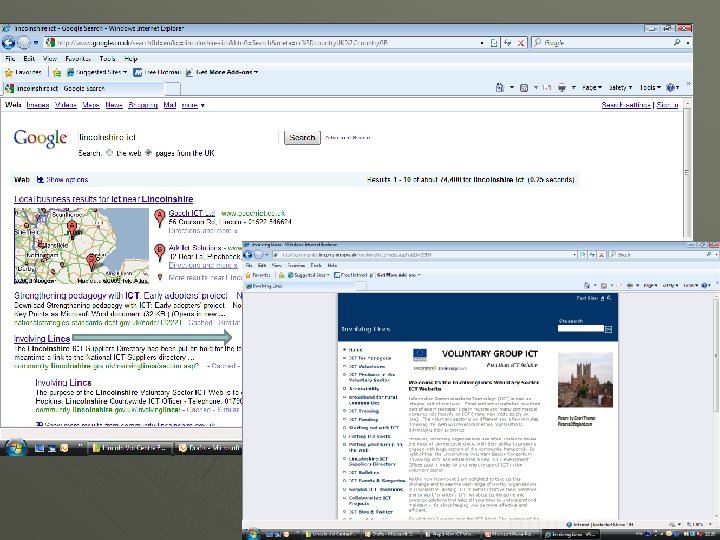The width and height of the screenshot is (720, 540).
Task: Select 'lincolnshire ict - Google Search' tab
Action: coord(83,88)
